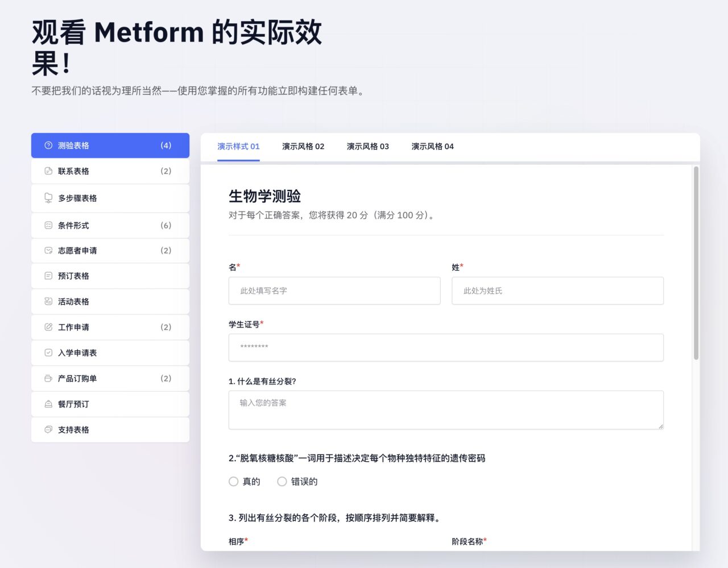Click the 预订表格 sidebar icon

coord(48,276)
